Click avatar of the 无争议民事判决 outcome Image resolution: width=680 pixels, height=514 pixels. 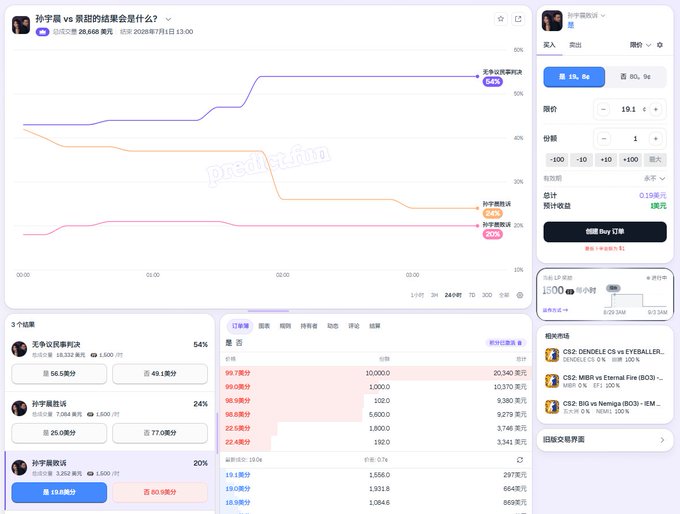(19, 349)
